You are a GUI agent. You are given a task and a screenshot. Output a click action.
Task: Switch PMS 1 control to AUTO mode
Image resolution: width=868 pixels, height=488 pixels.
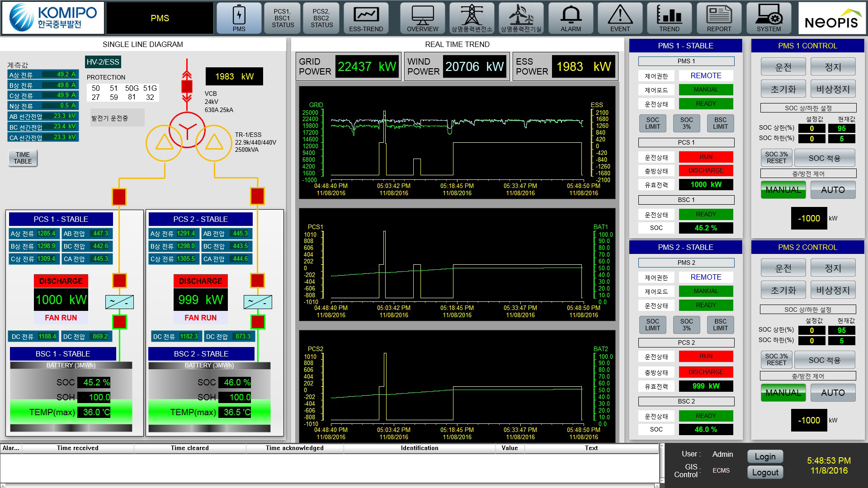[x=833, y=190]
